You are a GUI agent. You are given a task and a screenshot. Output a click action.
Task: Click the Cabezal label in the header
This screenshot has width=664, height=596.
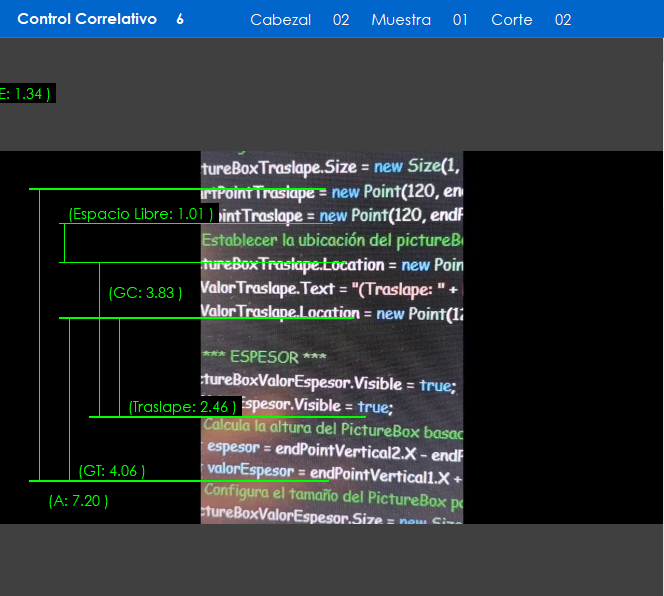(280, 20)
